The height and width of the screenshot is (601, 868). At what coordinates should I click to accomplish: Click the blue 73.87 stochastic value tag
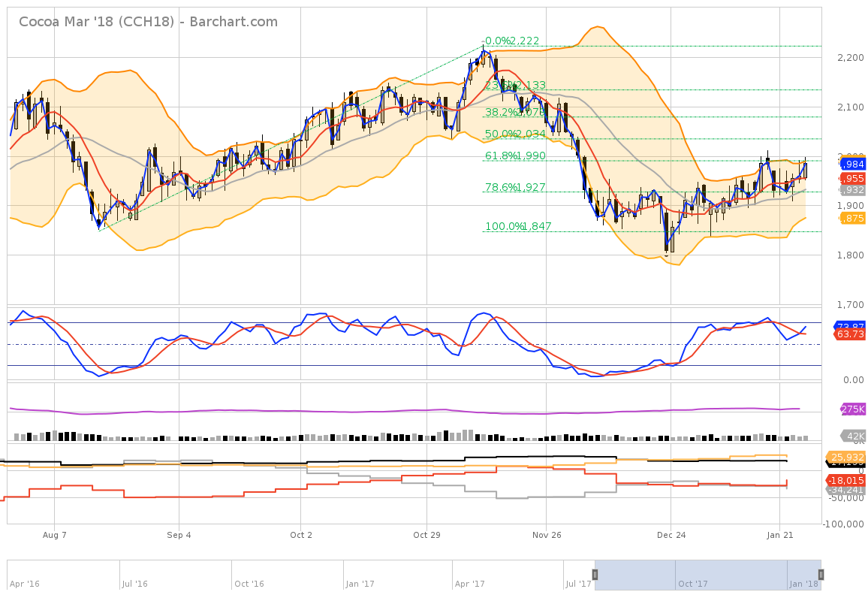[850, 326]
